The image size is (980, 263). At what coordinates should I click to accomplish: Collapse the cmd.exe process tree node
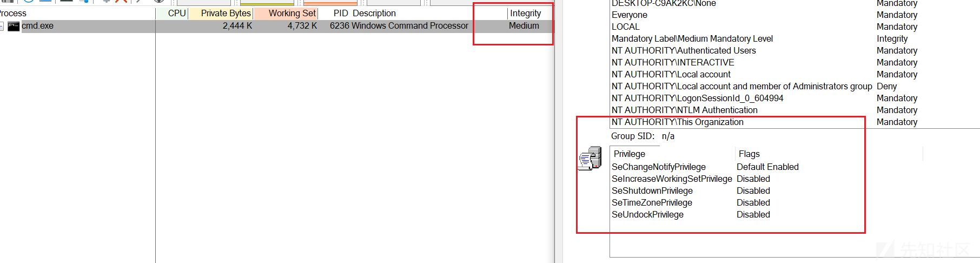point(2,26)
